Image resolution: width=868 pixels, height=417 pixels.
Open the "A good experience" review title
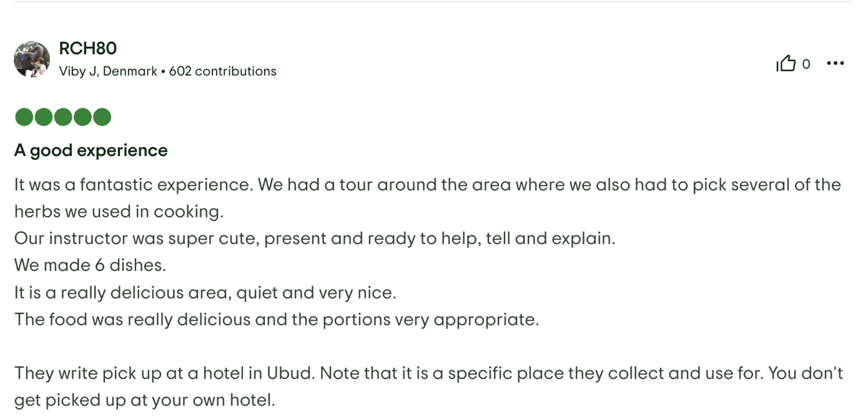pyautogui.click(x=90, y=150)
